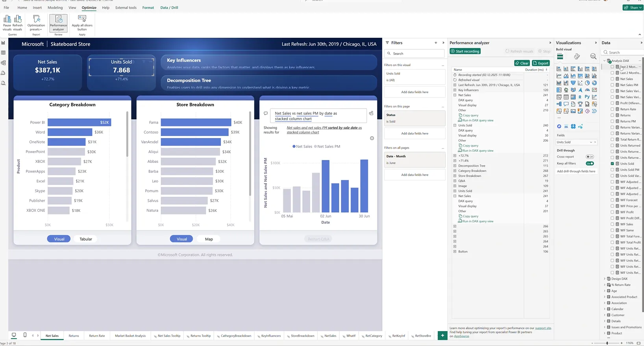This screenshot has height=346, width=644.
Task: Expand the Key Influencers analyzer row
Action: (x=455, y=90)
